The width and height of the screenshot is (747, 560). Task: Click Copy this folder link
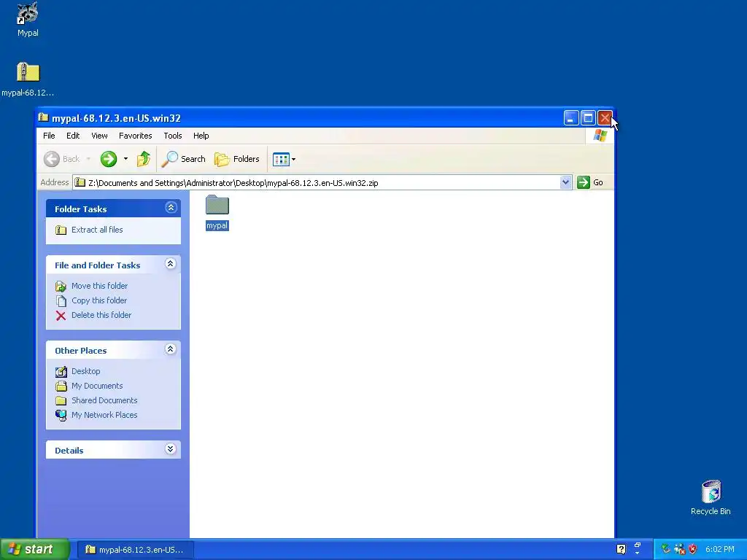(99, 300)
